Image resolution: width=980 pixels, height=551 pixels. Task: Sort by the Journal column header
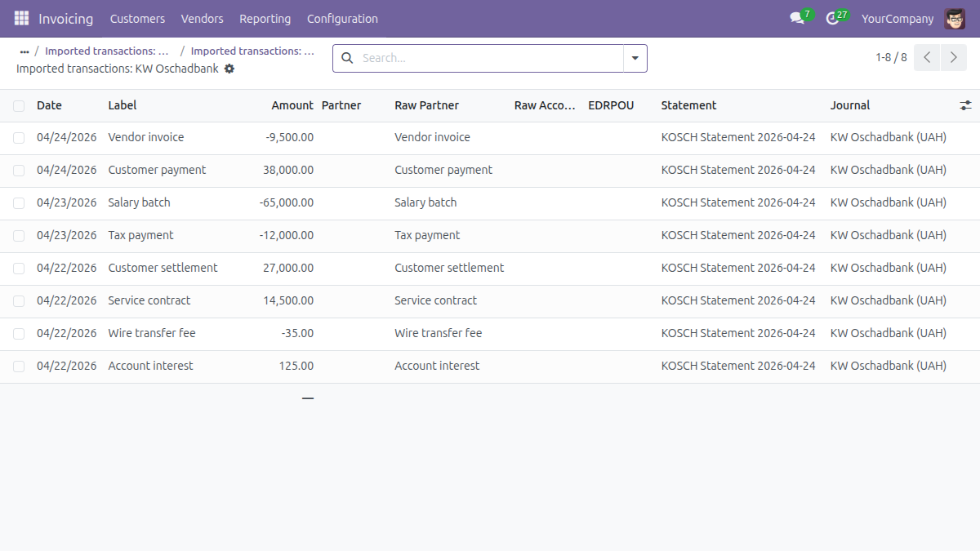850,105
